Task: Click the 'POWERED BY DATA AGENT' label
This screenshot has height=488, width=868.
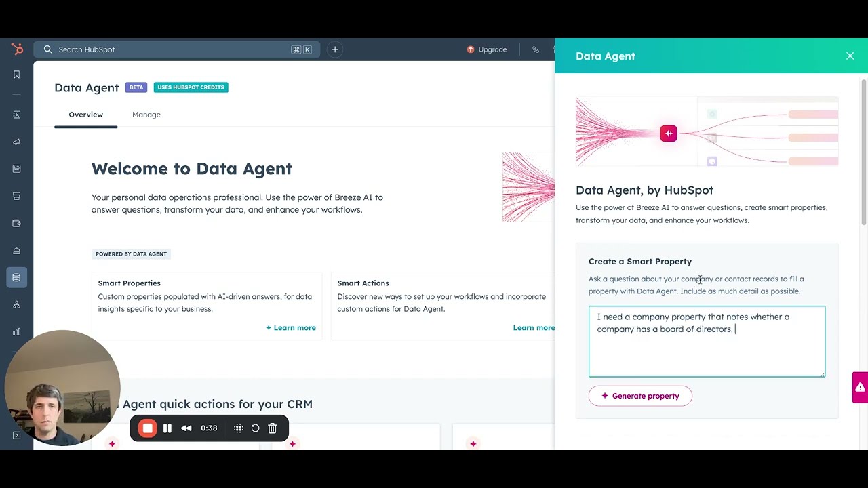Action: tap(131, 254)
